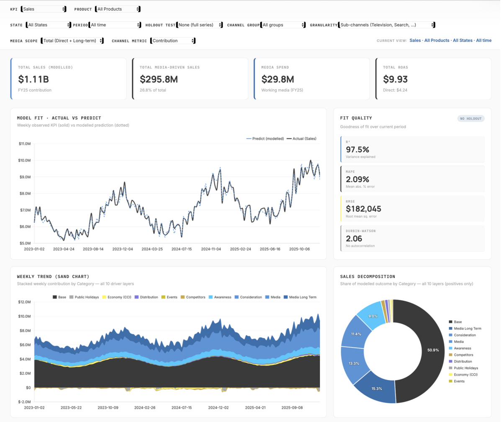Screen dimensions: 504x422
Task: Toggle Consideration in sand chart legend
Action: pyautogui.click(x=248, y=297)
